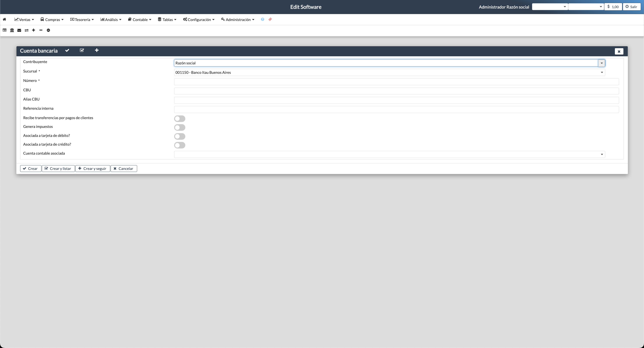Click the home icon in menu bar

coord(5,19)
